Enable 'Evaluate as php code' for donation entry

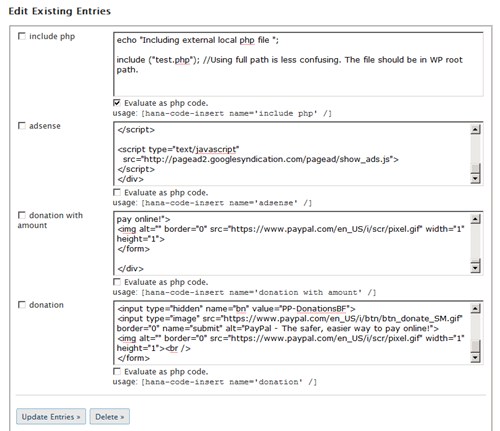tap(117, 371)
